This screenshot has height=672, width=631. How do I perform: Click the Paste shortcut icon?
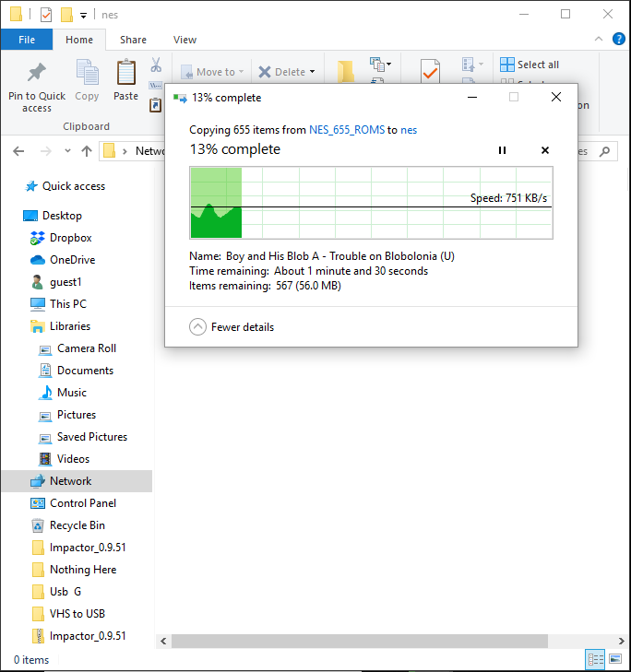click(x=155, y=105)
